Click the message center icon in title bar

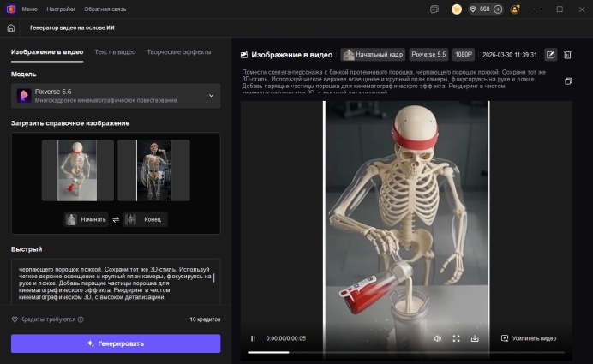(434, 9)
